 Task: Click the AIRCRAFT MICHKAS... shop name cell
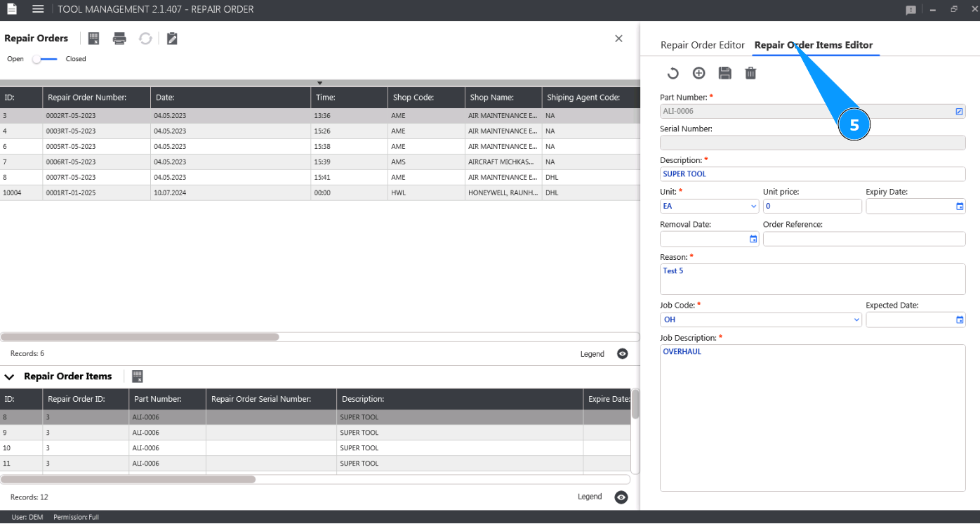pos(503,162)
